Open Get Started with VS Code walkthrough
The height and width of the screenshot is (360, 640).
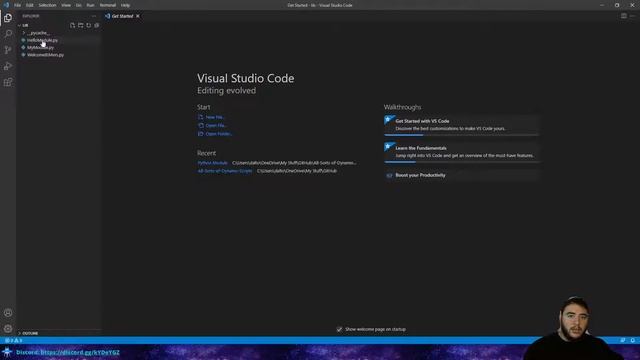point(462,125)
